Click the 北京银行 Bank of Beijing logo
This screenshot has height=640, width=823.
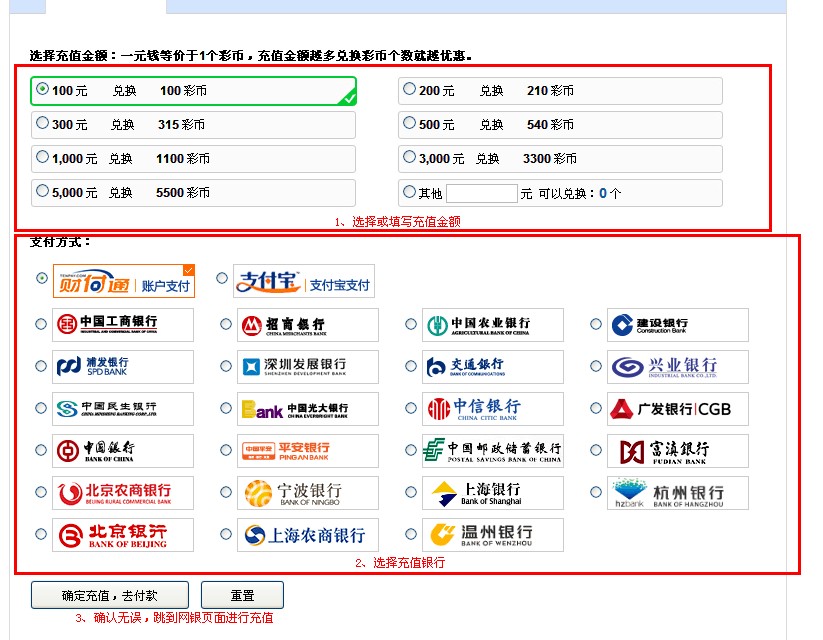123,535
